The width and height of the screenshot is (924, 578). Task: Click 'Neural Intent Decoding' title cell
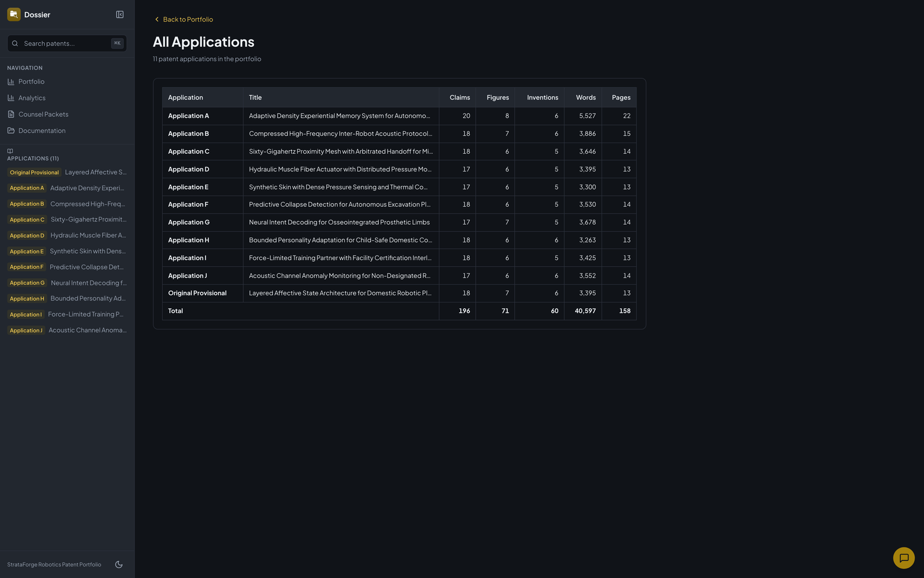(x=341, y=223)
